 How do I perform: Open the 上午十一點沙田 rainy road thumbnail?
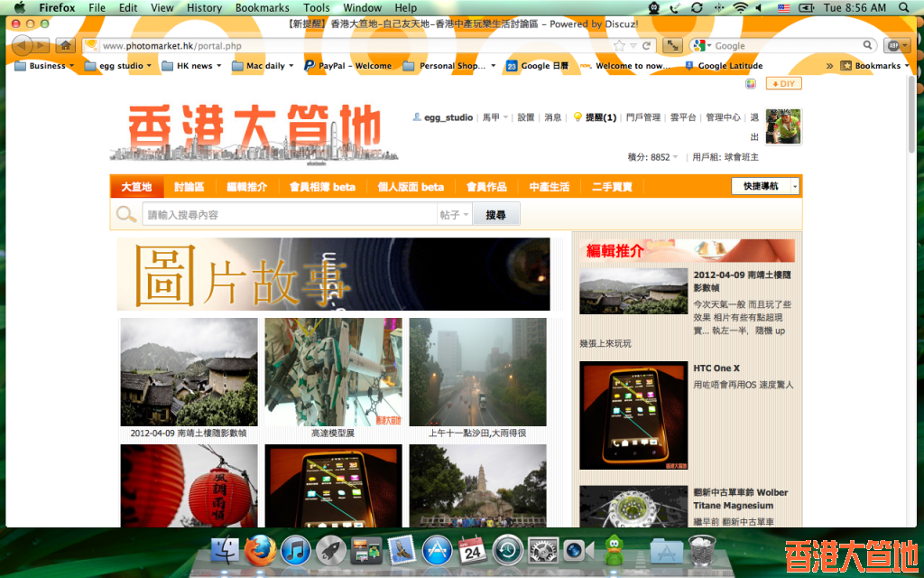pyautogui.click(x=478, y=372)
